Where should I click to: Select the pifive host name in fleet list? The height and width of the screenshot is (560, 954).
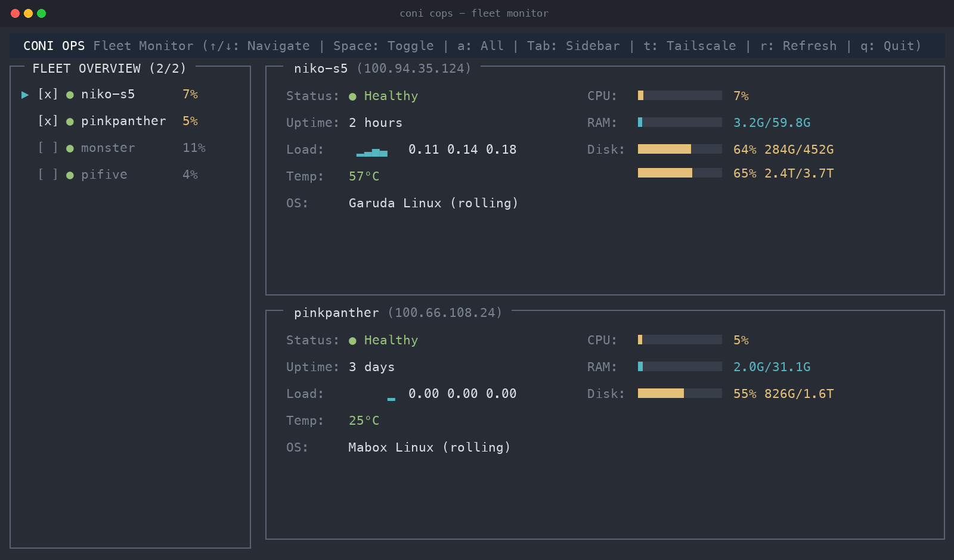pyautogui.click(x=104, y=175)
